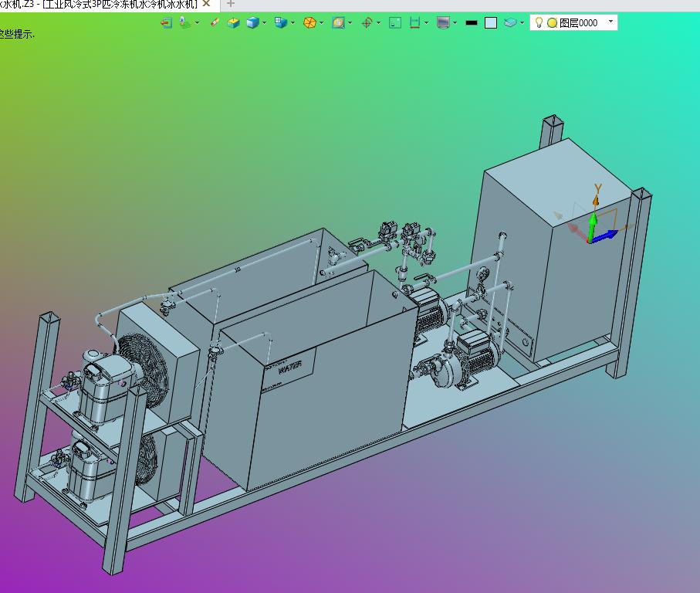The image size is (700, 593).
Task: Click the datum plane insert icon
Action: 184,22
